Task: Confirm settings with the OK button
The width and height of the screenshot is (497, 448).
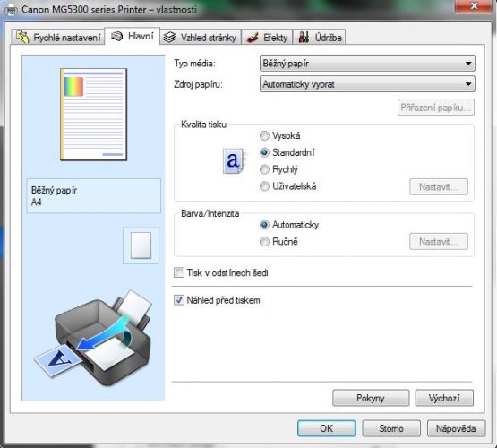Action: tap(326, 428)
